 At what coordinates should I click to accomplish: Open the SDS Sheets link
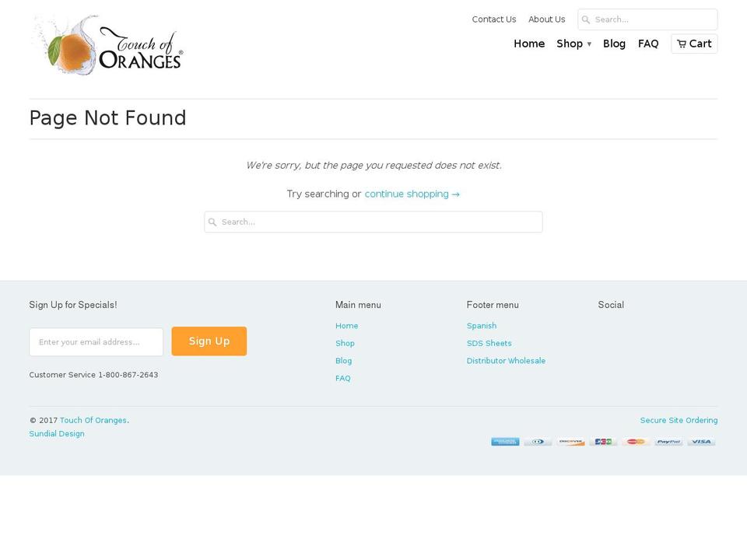489,343
